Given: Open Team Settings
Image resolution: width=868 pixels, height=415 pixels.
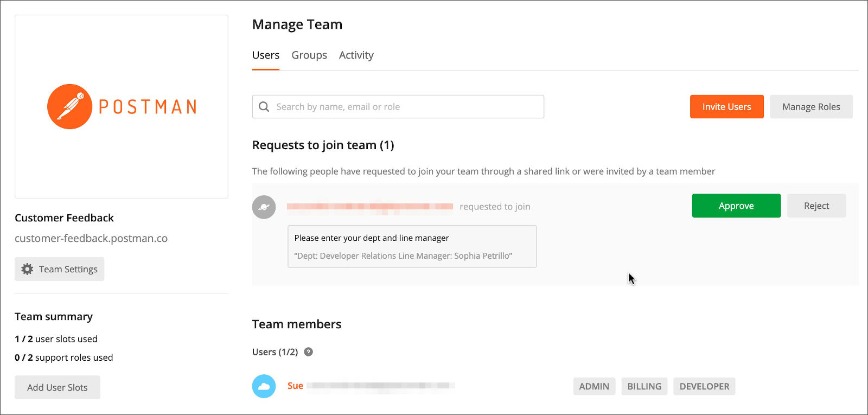Looking at the screenshot, I should tap(60, 269).
